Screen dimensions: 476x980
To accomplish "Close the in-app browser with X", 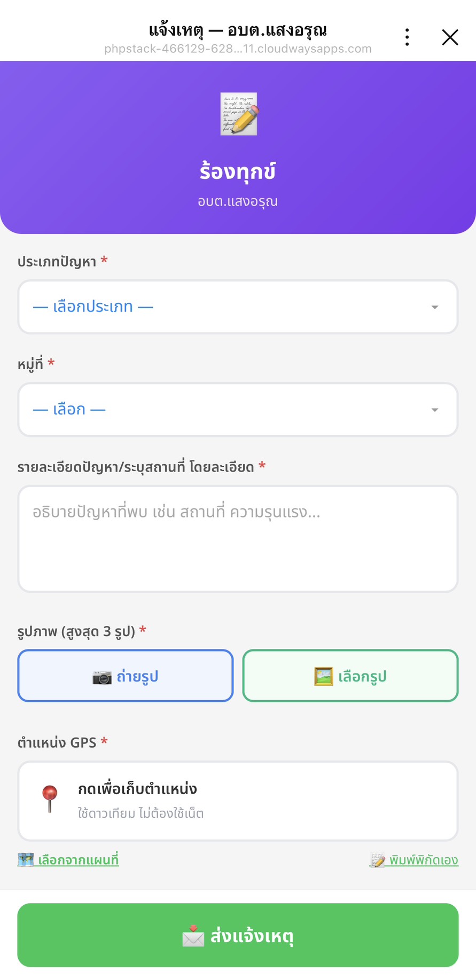I will point(450,37).
